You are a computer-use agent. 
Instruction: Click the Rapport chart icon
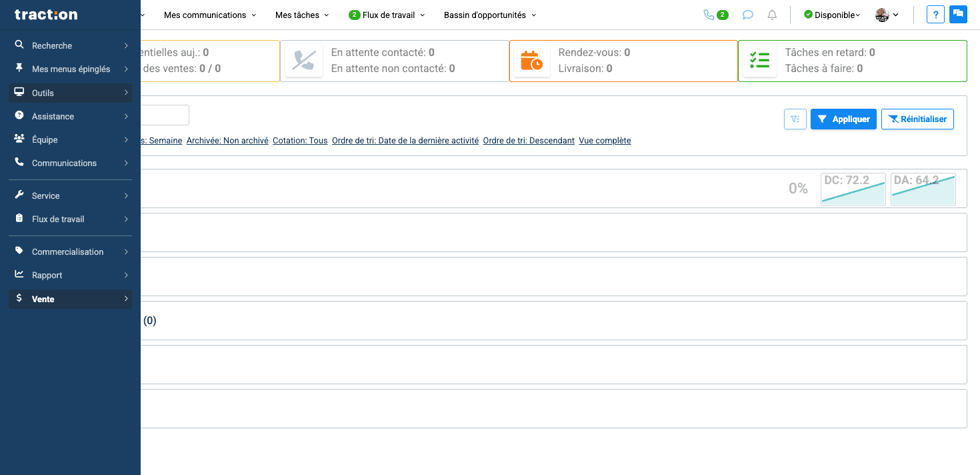(x=19, y=274)
